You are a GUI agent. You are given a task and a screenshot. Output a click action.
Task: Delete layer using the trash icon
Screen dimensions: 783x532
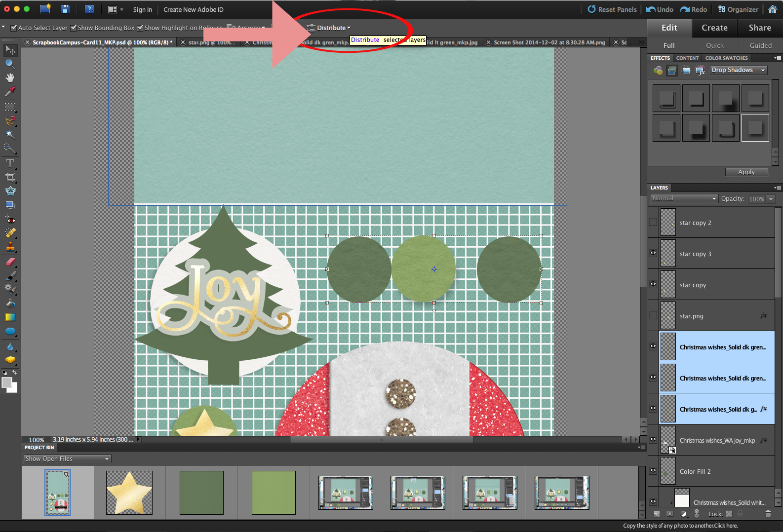coord(768,514)
